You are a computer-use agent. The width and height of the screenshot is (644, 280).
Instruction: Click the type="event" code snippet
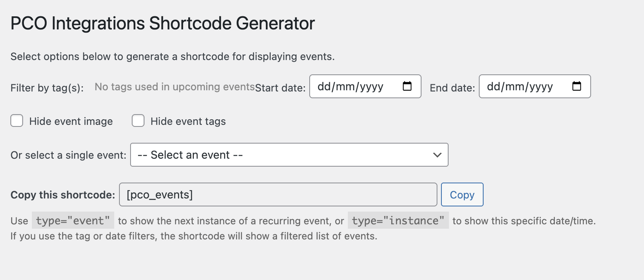tap(73, 220)
